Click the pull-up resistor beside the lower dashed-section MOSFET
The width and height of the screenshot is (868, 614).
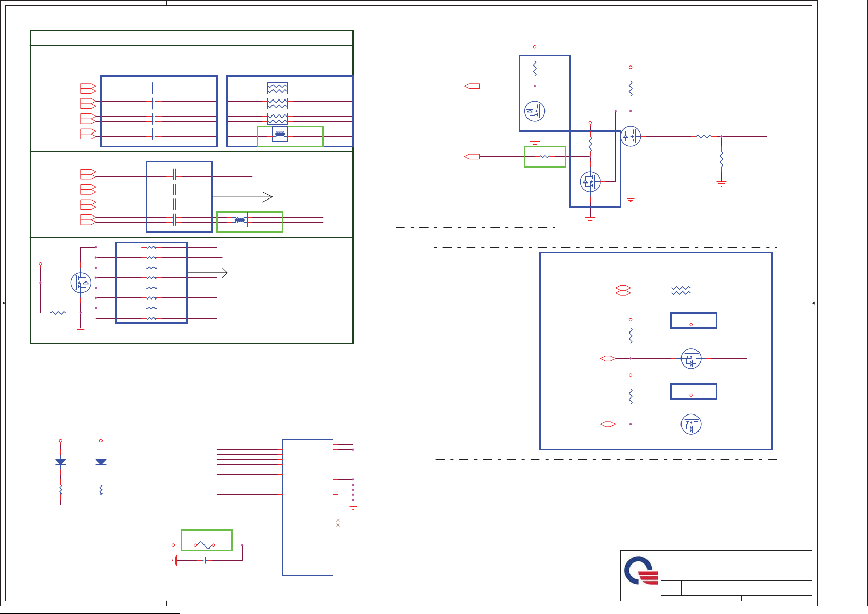[x=631, y=396]
